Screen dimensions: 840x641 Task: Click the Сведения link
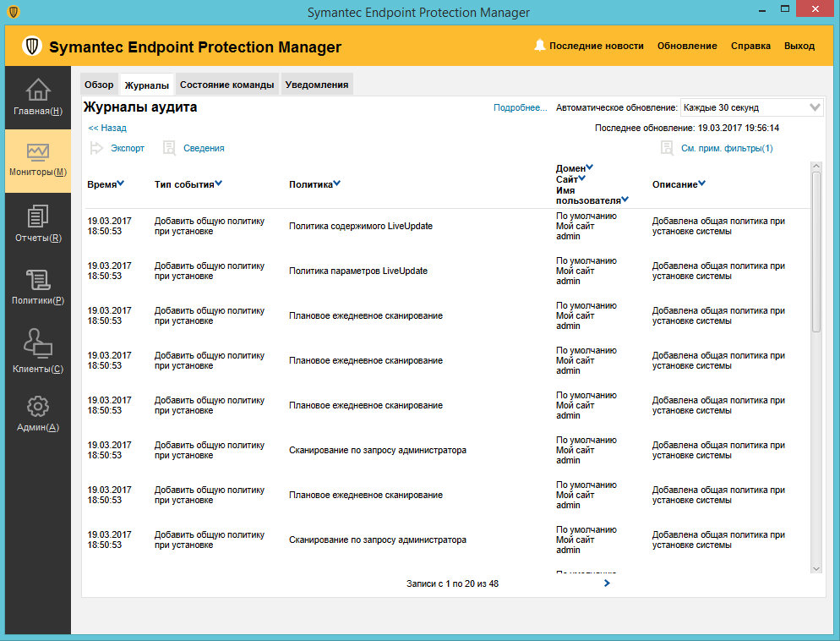pos(204,149)
